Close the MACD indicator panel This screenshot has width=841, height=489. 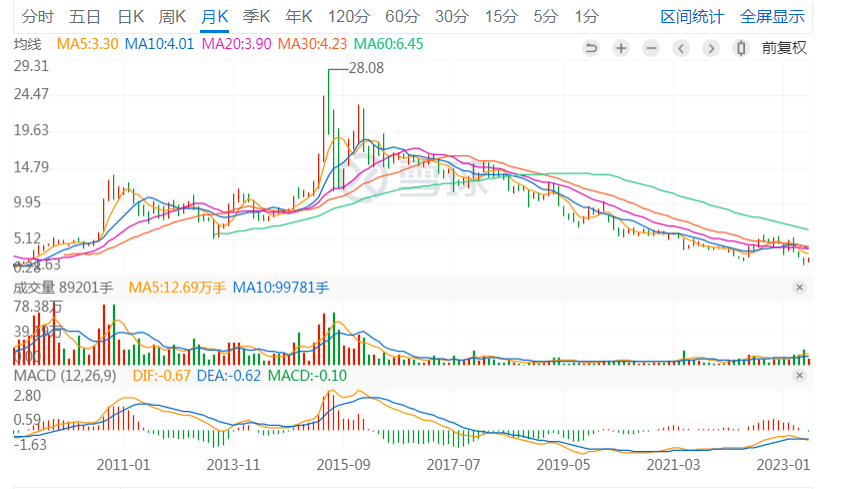pos(799,375)
